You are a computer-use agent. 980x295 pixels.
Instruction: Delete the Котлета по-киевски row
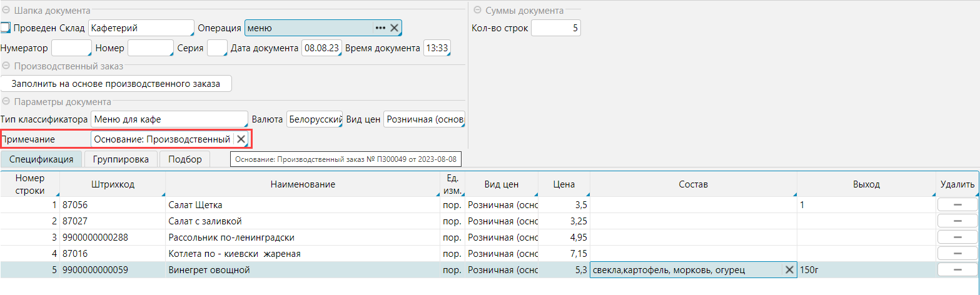pyautogui.click(x=957, y=254)
